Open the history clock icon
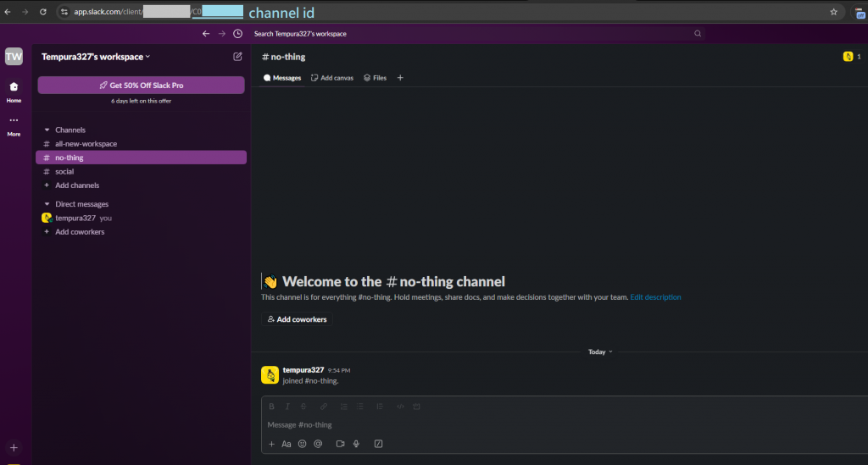This screenshot has width=868, height=465. pos(238,34)
